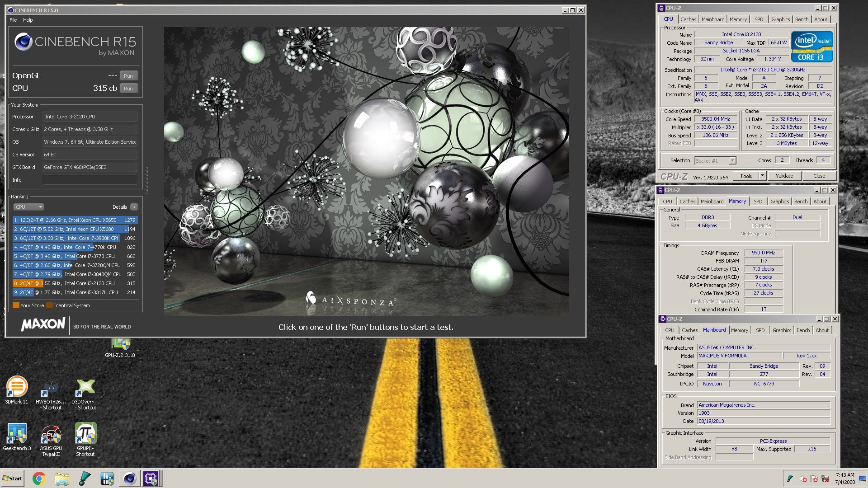
Task: Click the orange Your Score legend swatch
Action: [x=16, y=305]
